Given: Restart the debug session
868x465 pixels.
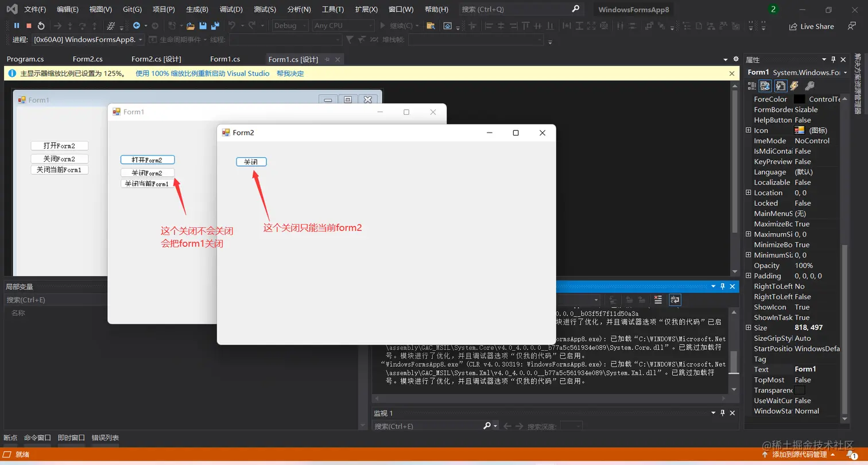Looking at the screenshot, I should (41, 26).
